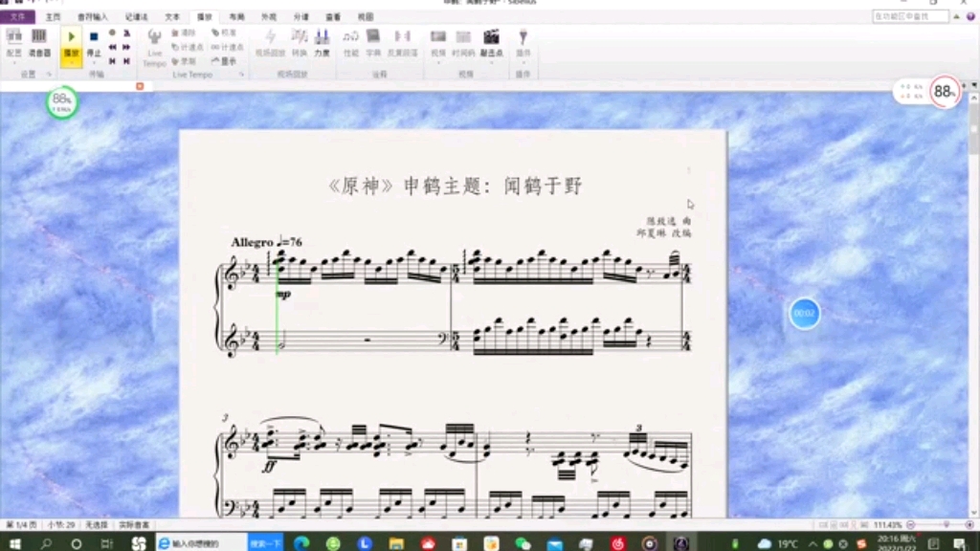Click the Fast-forward transport icon
This screenshot has width=980, height=551.
click(x=127, y=47)
